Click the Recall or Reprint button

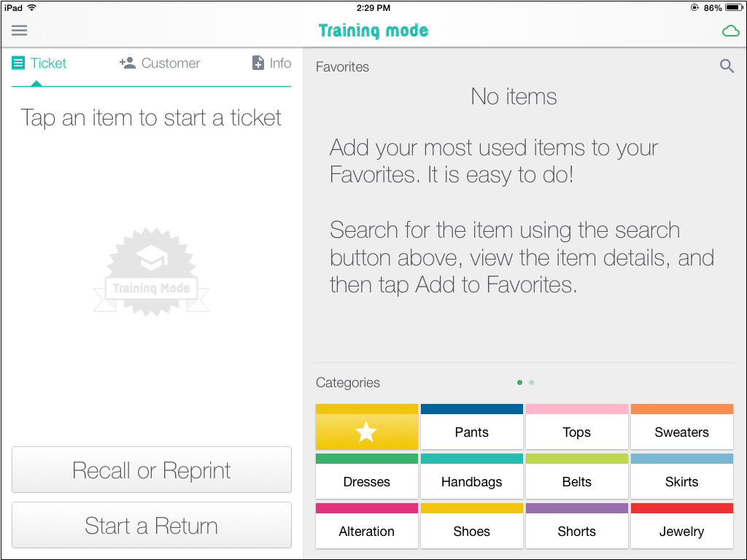point(152,470)
